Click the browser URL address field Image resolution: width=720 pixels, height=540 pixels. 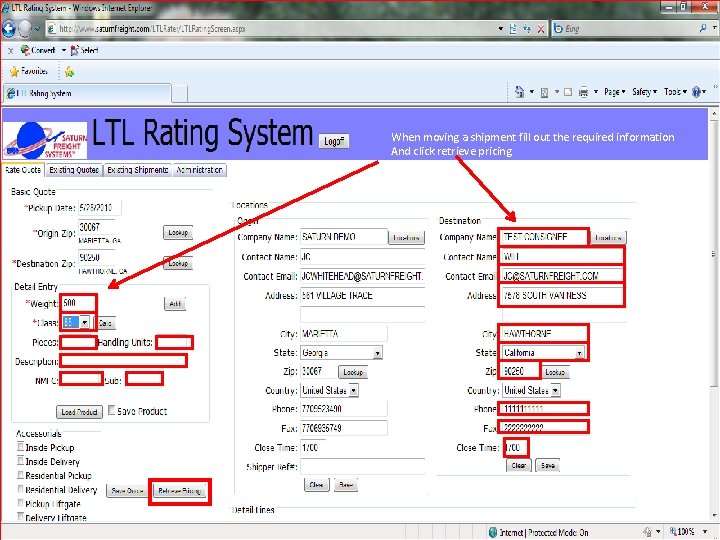coord(271,29)
